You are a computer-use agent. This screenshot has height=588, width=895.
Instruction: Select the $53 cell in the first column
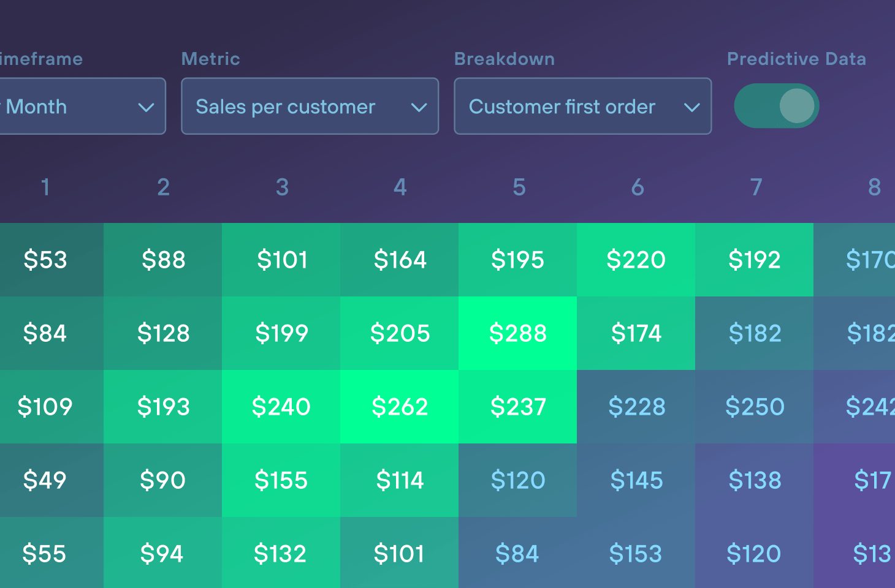(45, 260)
